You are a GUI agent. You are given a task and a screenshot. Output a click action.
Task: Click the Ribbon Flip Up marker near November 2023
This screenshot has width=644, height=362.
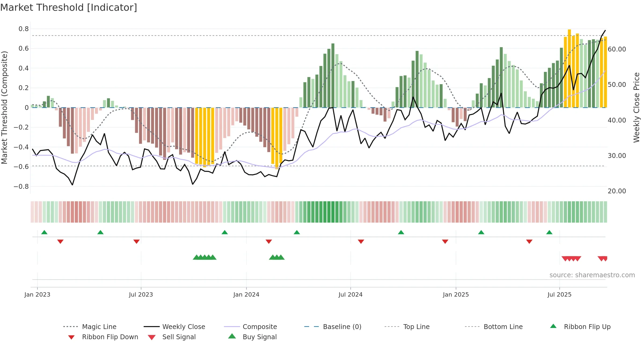(225, 232)
